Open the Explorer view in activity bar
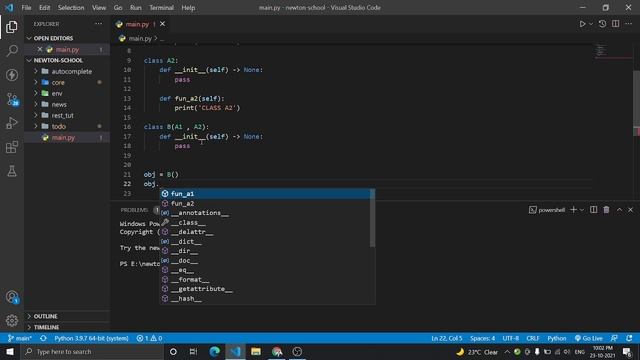640x360 pixels. (12, 27)
